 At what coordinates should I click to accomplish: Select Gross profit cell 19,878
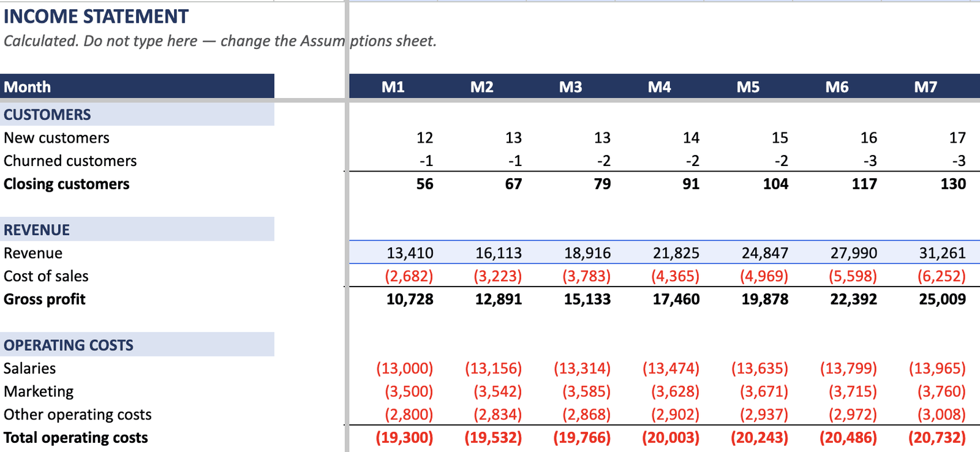coord(765,299)
